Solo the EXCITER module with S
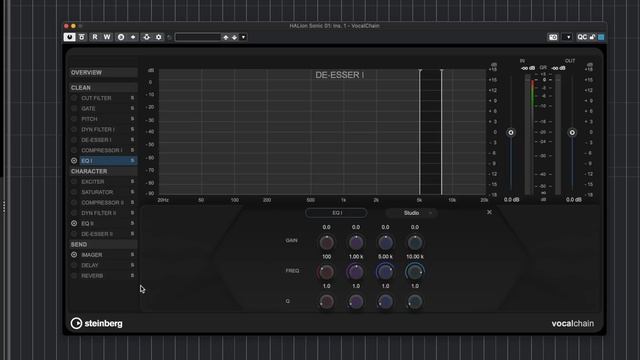Image resolution: width=640 pixels, height=360 pixels. pyautogui.click(x=132, y=182)
